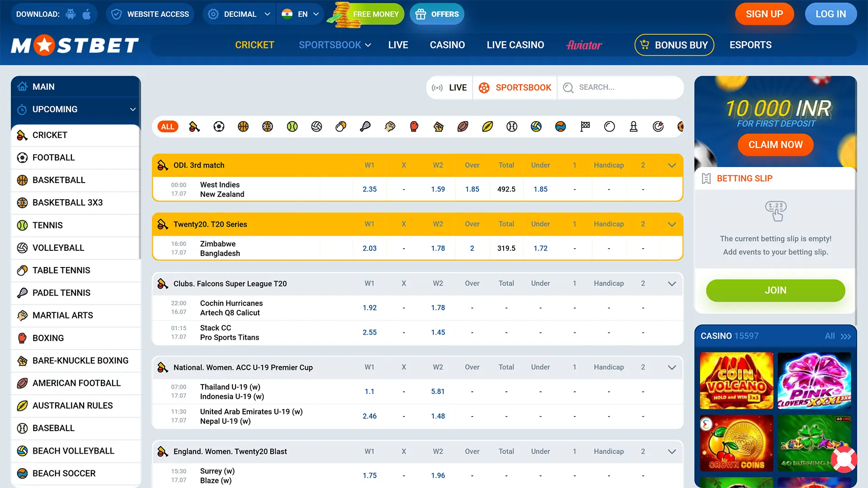868x488 pixels.
Task: Select the football icon in the sport filter row
Action: [x=219, y=127]
